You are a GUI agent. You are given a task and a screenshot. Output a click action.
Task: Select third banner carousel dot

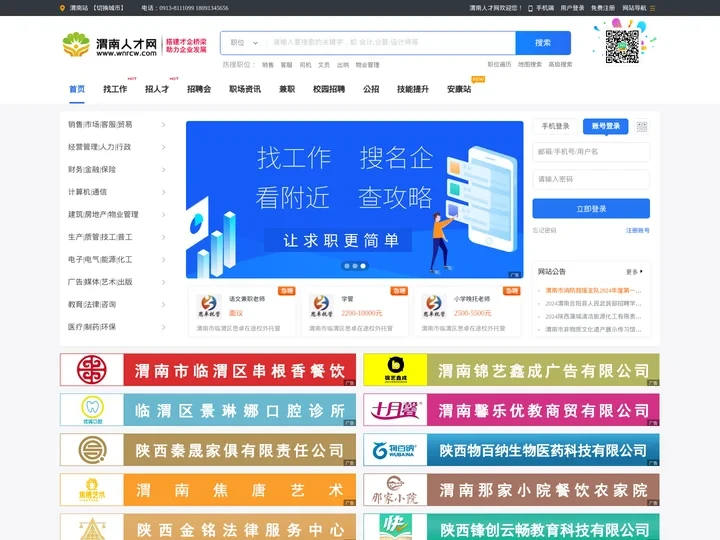pos(363,266)
